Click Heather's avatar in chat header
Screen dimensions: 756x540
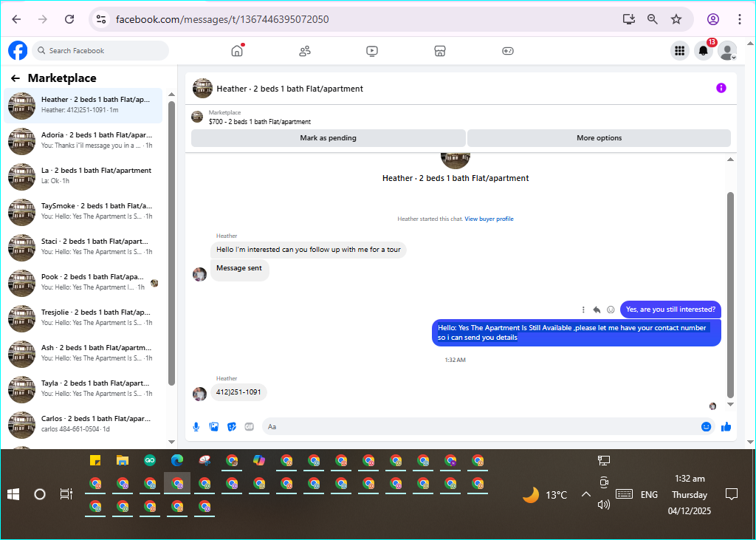coord(202,89)
